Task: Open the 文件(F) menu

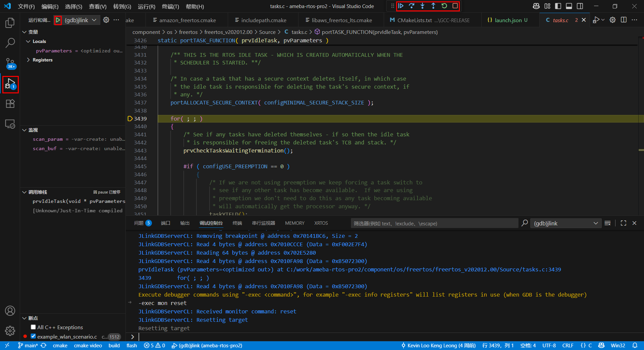Action: (26, 6)
